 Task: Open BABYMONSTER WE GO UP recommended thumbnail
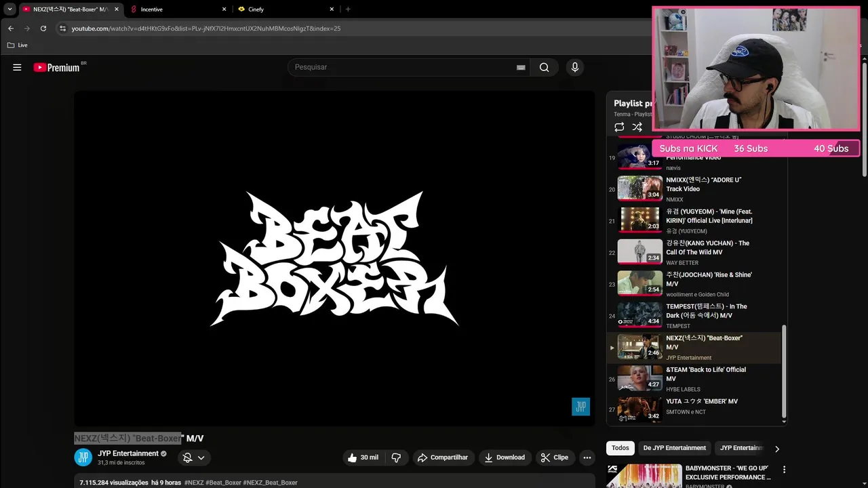[644, 476]
